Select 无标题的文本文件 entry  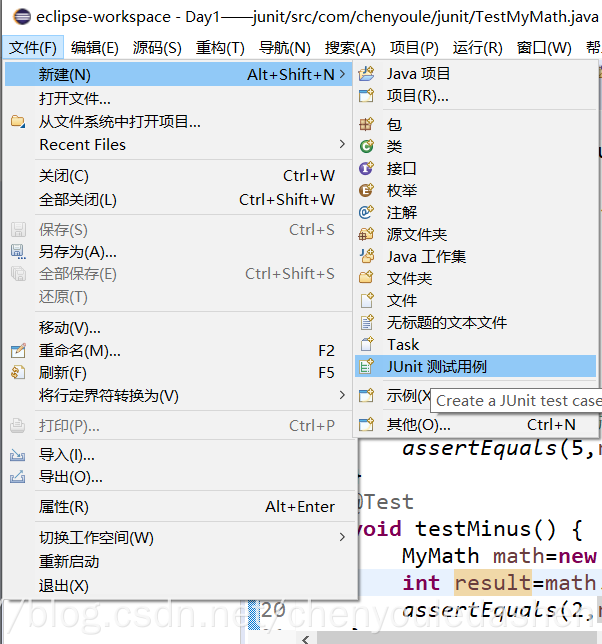[x=476, y=322]
